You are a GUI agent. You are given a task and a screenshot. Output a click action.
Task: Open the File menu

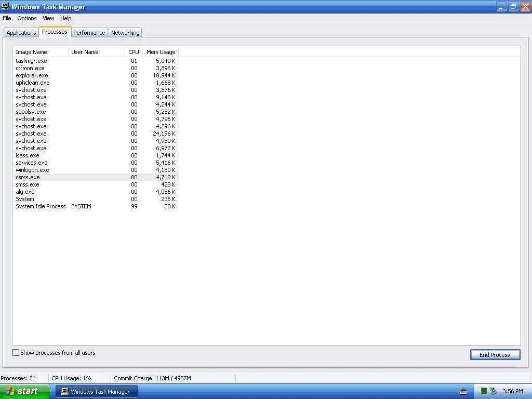coord(7,18)
